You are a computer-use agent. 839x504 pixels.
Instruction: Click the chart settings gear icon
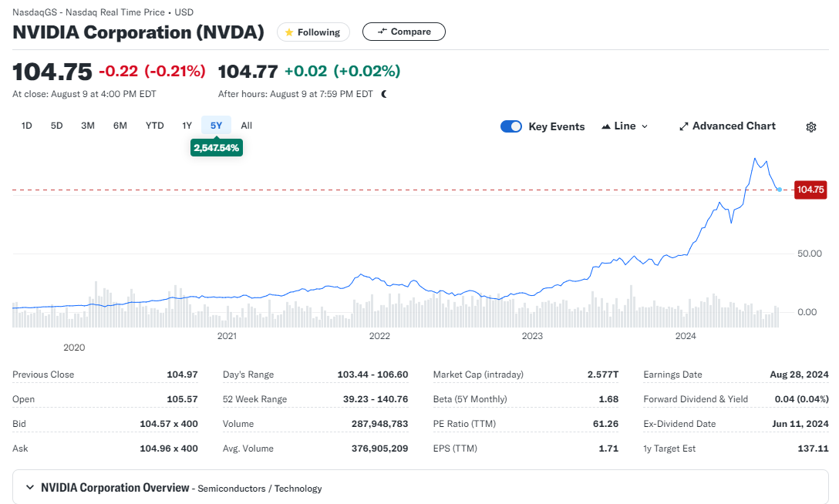[x=811, y=126]
